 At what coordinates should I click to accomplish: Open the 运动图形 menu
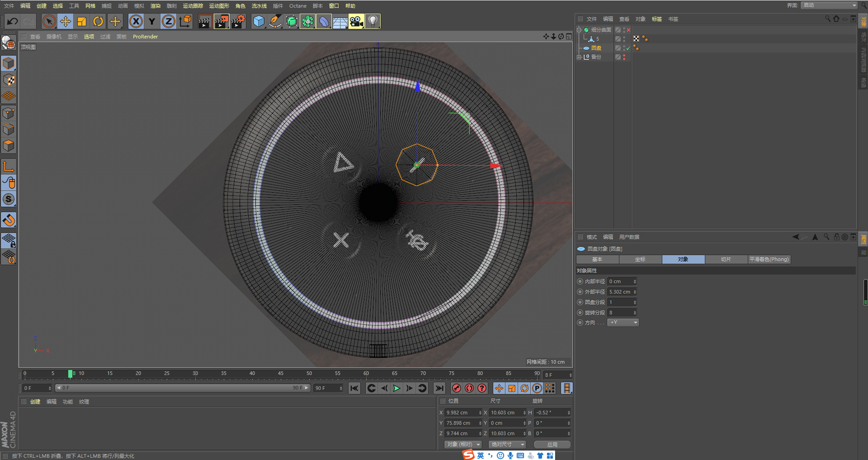point(219,6)
